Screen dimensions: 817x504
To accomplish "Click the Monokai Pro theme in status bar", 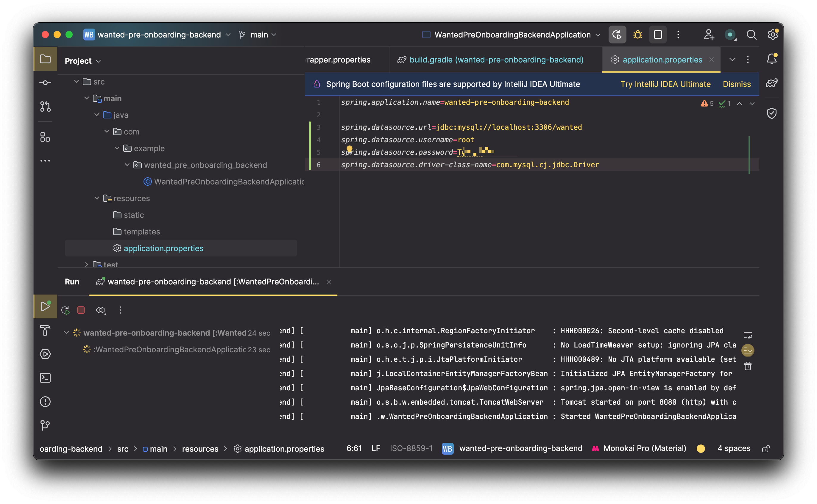I will pyautogui.click(x=639, y=449).
